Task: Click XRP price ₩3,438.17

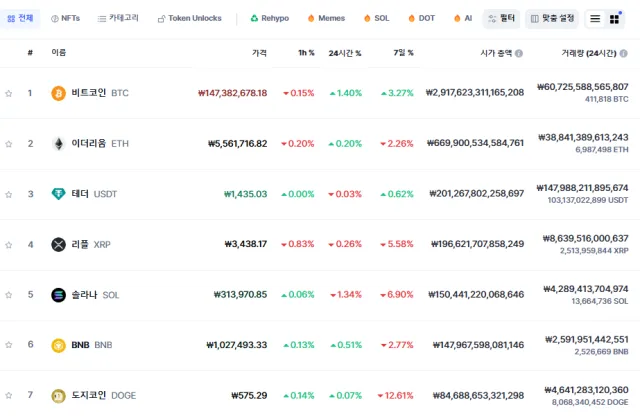Action: pyautogui.click(x=246, y=244)
